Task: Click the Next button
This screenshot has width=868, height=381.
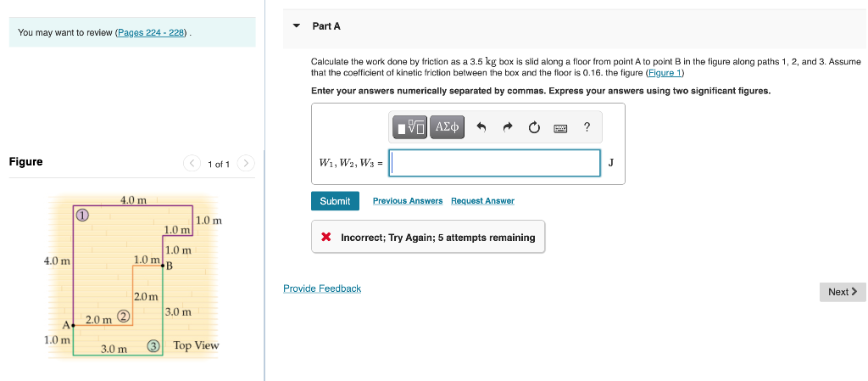Action: point(843,292)
